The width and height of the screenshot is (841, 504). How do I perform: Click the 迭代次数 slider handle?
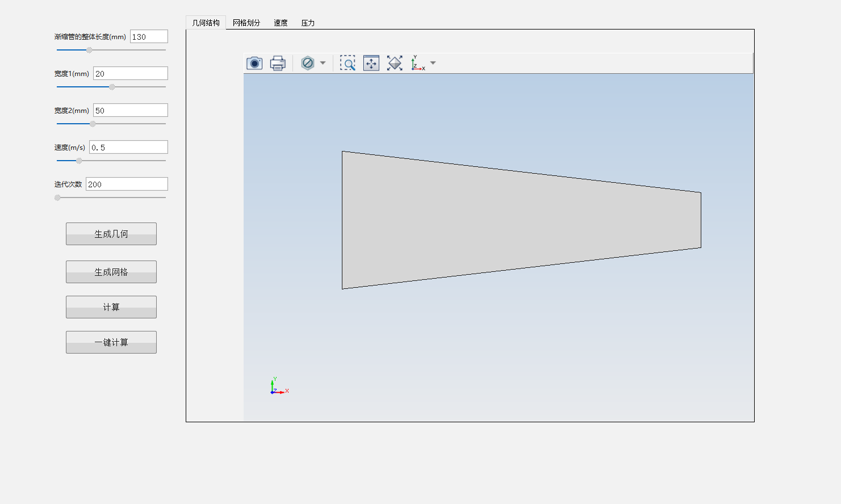click(57, 198)
